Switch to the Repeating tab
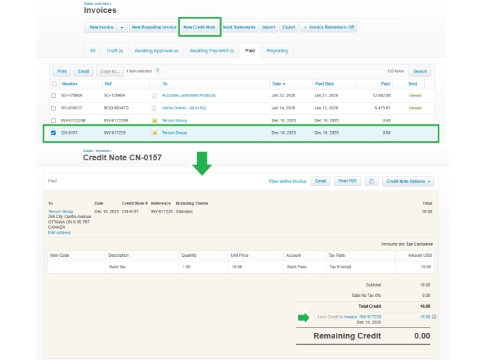This screenshot has width=480, height=360. point(277,51)
